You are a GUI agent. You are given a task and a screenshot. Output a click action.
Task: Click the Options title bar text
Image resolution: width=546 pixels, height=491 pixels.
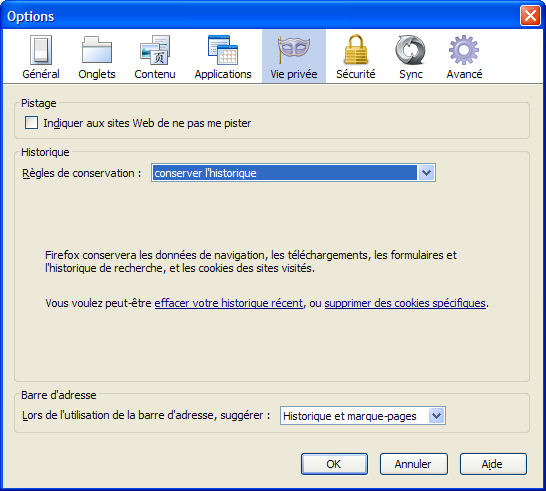(x=31, y=16)
